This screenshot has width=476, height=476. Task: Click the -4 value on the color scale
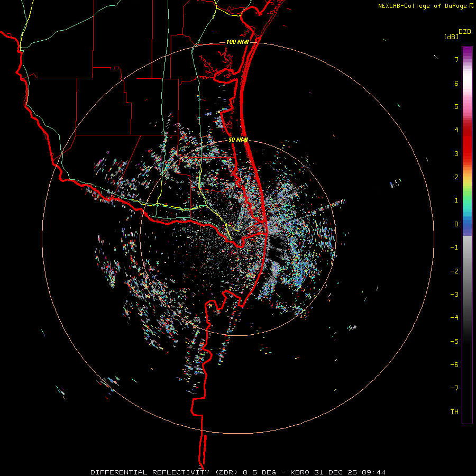click(454, 318)
